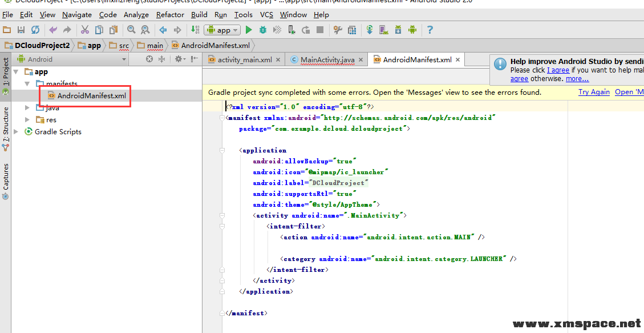Click the src breadcrumb

(119, 45)
